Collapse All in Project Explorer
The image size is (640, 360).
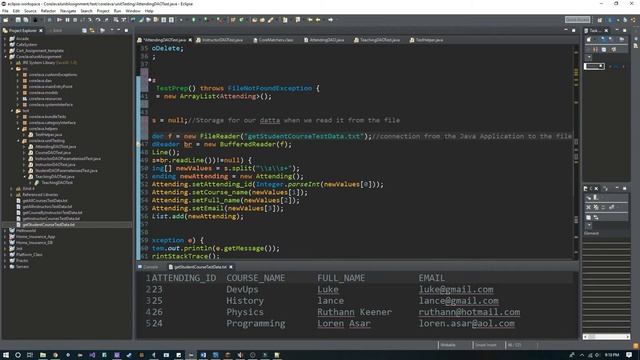click(x=84, y=30)
